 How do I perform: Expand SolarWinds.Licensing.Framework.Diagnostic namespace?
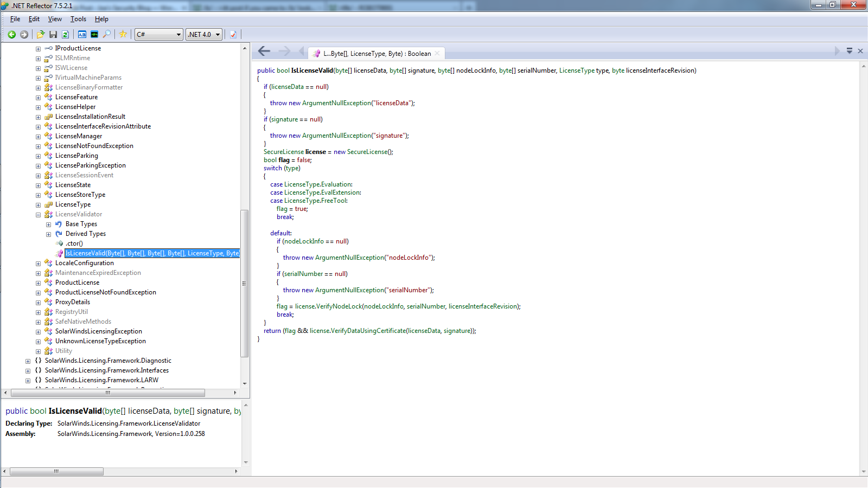pos(28,361)
